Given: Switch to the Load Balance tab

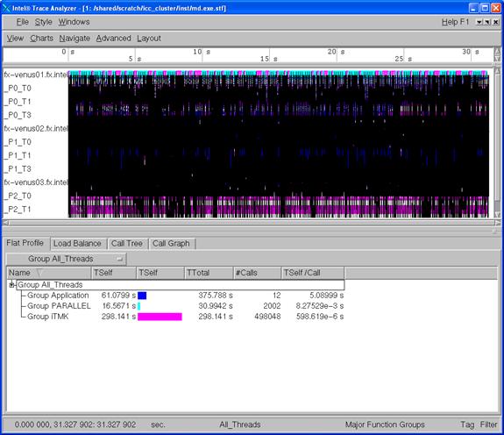Looking at the screenshot, I should tap(77, 244).
